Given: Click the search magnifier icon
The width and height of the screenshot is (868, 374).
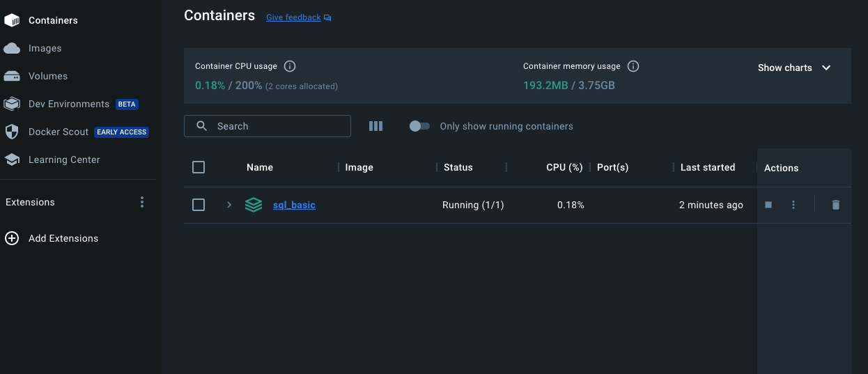Looking at the screenshot, I should point(202,126).
